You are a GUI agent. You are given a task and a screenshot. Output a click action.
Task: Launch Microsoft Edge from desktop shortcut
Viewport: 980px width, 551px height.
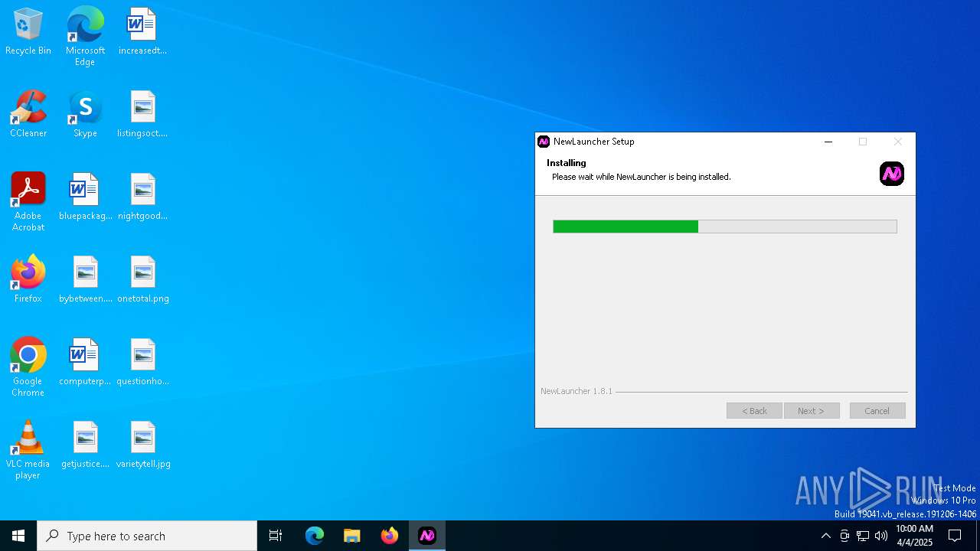[85, 36]
